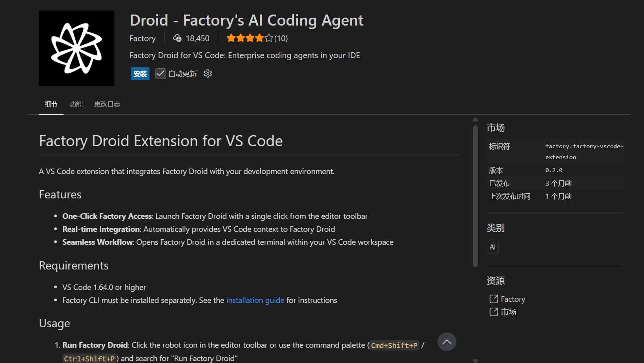Click the Real-time Integration bullet
Screen dimensions: 644x363
coord(199,229)
